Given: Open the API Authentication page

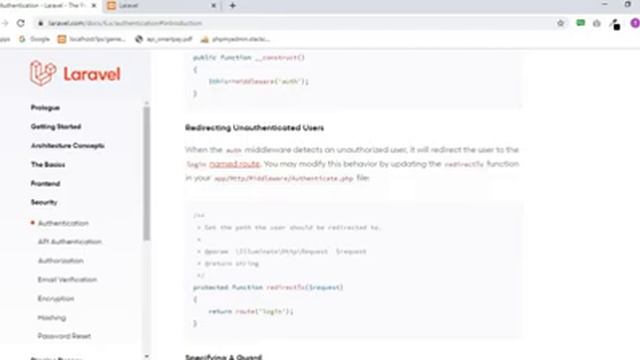Looking at the screenshot, I should (70, 242).
